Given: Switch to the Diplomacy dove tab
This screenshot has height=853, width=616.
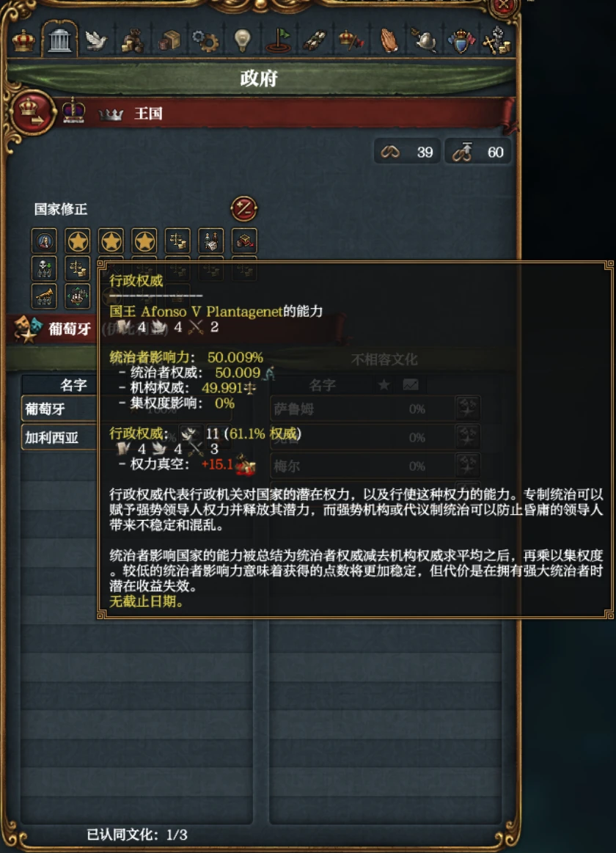Looking at the screenshot, I should pos(96,41).
